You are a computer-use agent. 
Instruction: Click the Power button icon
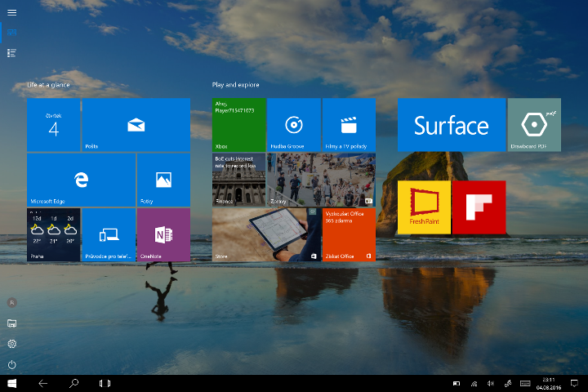[12, 364]
